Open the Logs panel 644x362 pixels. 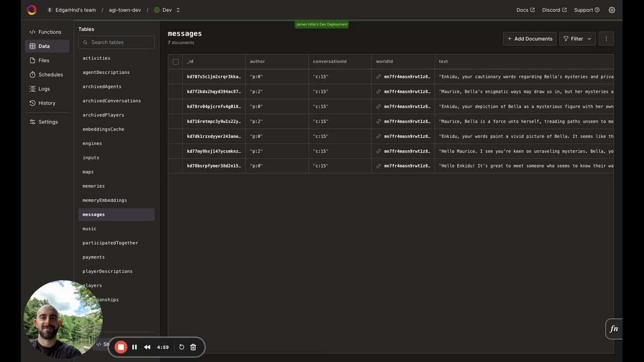(44, 88)
